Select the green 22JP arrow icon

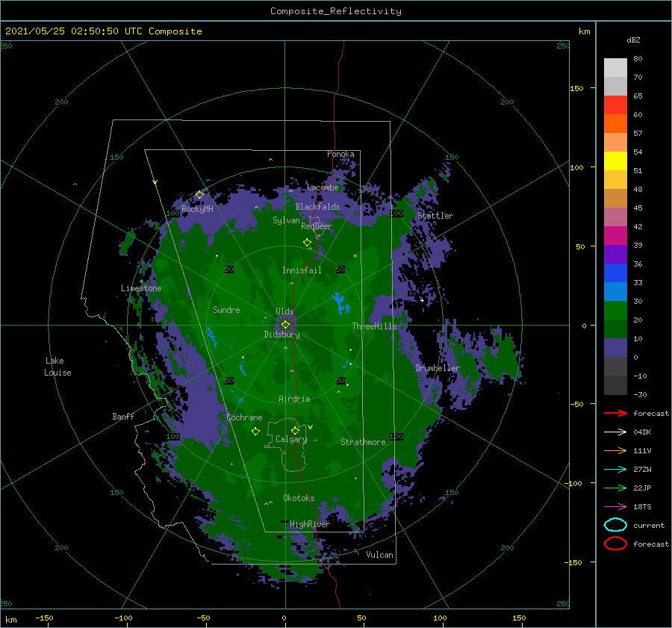coord(615,488)
